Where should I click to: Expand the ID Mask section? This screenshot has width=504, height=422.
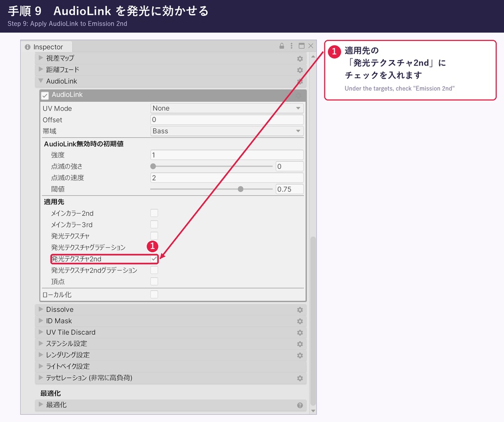pos(41,321)
